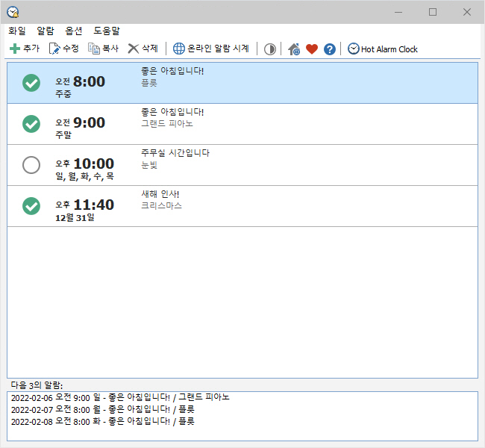Disable the 오전 8:00 alarm checkmark
The image size is (485, 448).
point(31,83)
